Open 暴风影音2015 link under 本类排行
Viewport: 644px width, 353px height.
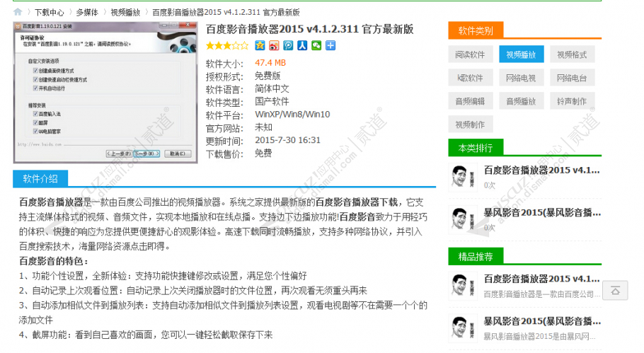(542, 213)
